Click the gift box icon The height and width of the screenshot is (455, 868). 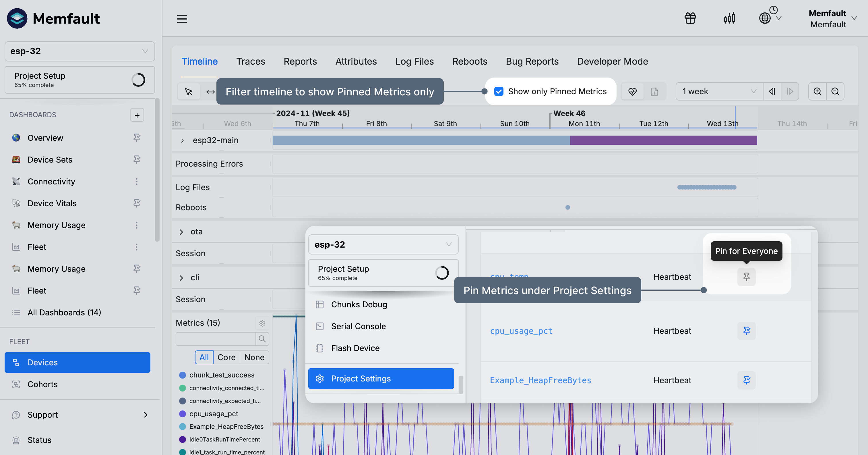click(x=690, y=18)
